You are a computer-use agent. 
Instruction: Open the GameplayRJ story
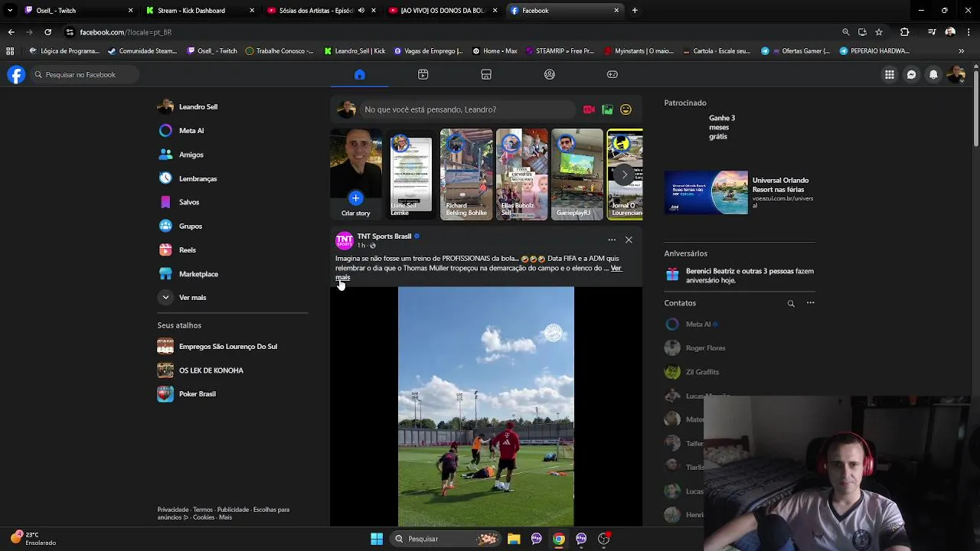(x=577, y=174)
